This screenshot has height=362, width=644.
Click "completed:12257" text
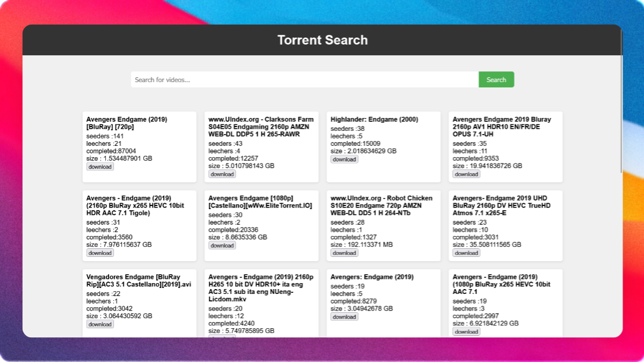(x=233, y=159)
